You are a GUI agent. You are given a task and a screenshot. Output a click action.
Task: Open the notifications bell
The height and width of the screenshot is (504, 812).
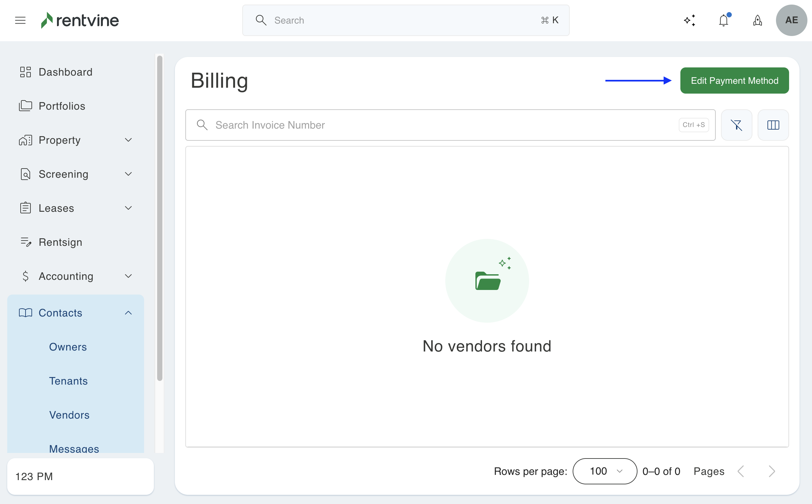[723, 20]
